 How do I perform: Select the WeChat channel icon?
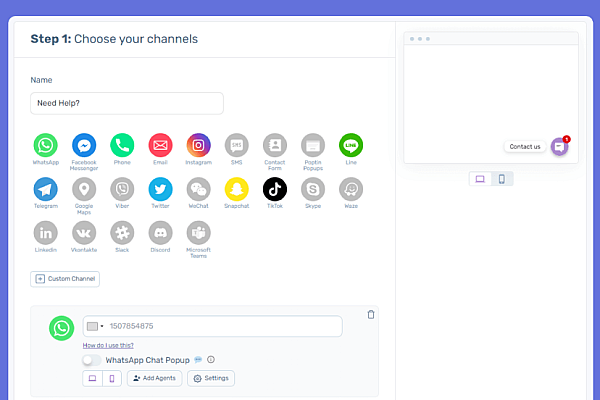pyautogui.click(x=198, y=189)
